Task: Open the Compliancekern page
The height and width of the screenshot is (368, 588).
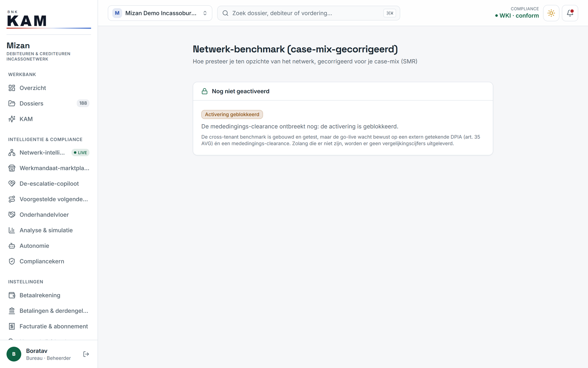Action: 49,261
